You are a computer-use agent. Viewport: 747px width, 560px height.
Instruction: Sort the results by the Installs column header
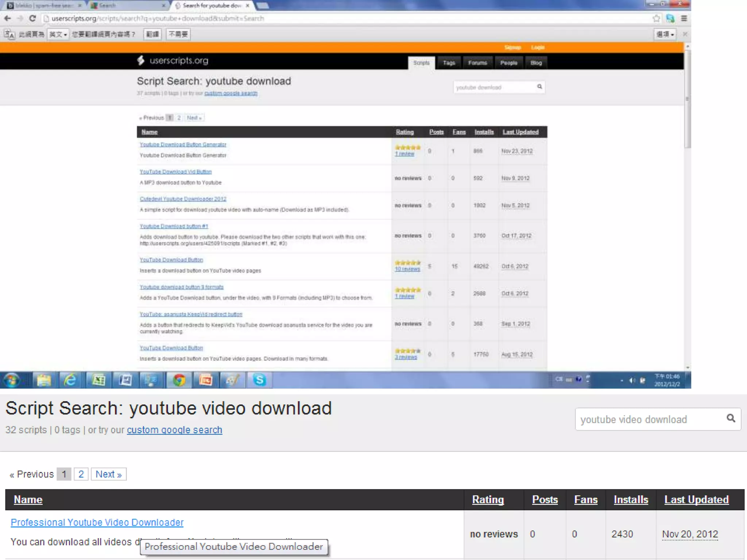pyautogui.click(x=630, y=499)
